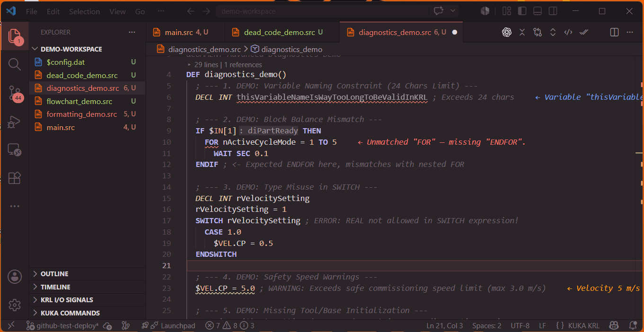Click the "1 references" code lens

(x=243, y=65)
